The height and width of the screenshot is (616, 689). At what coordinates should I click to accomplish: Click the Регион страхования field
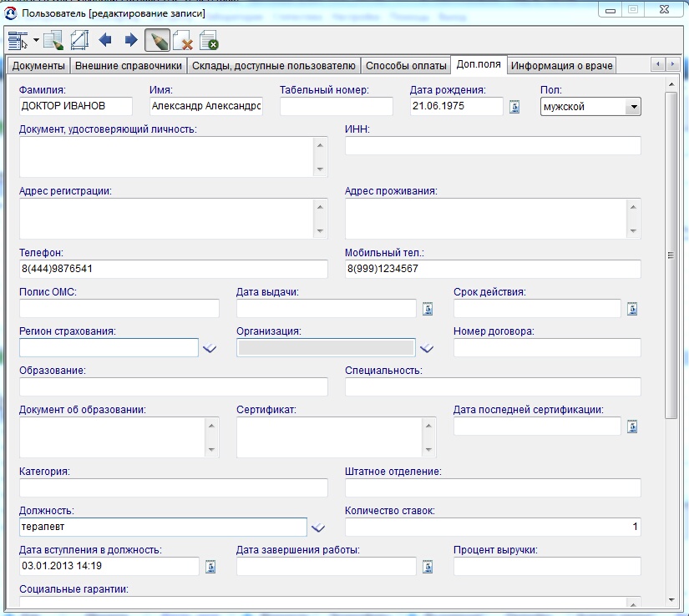(109, 348)
